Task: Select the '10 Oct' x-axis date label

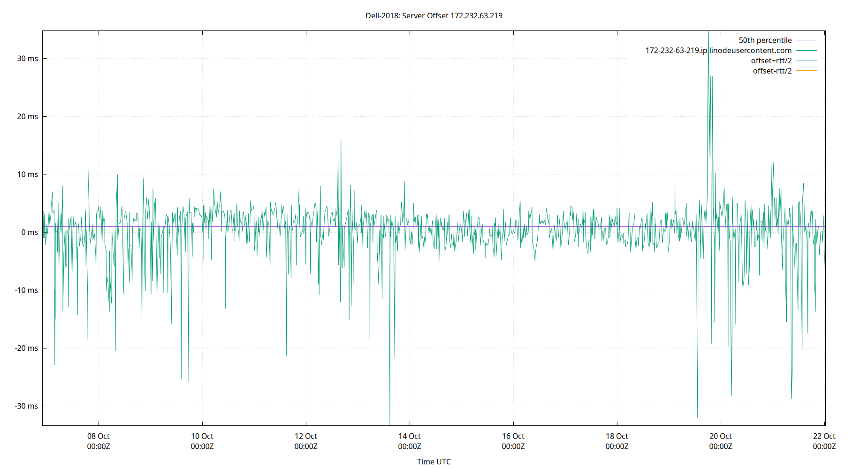Action: coord(202,436)
